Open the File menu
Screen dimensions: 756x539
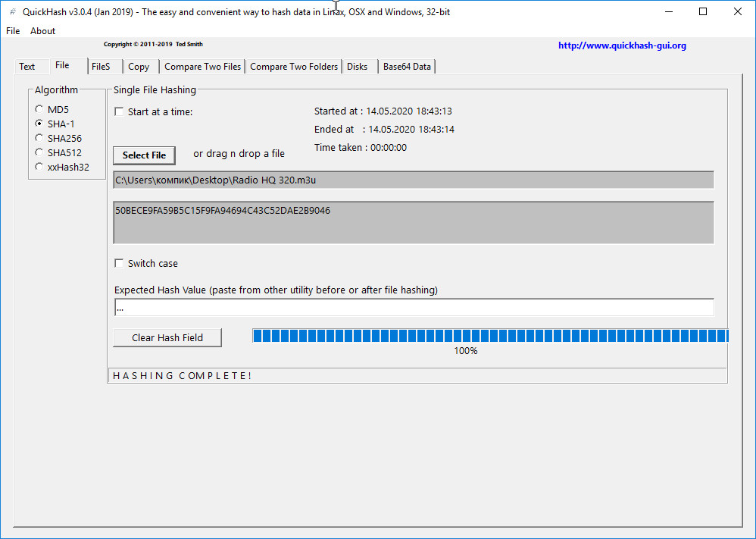[x=13, y=31]
